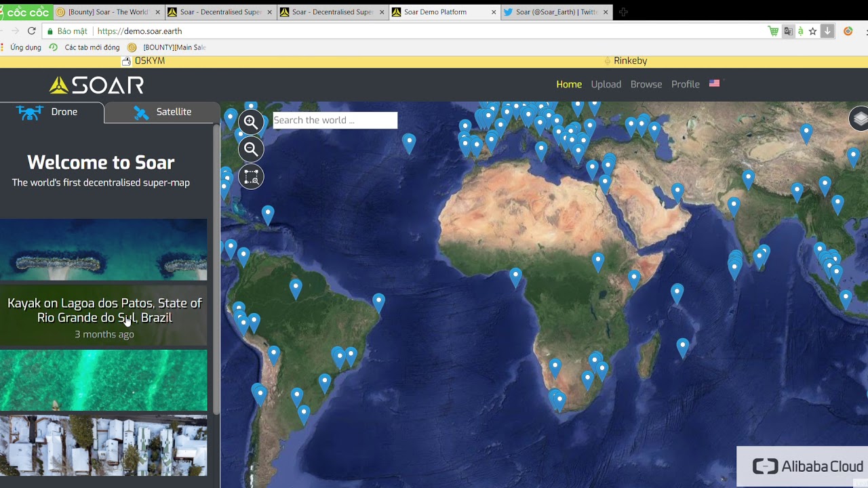Screen dimensions: 868x488
Task: Open the [BOUNTY][Main Sale bookmark
Action: point(167,47)
